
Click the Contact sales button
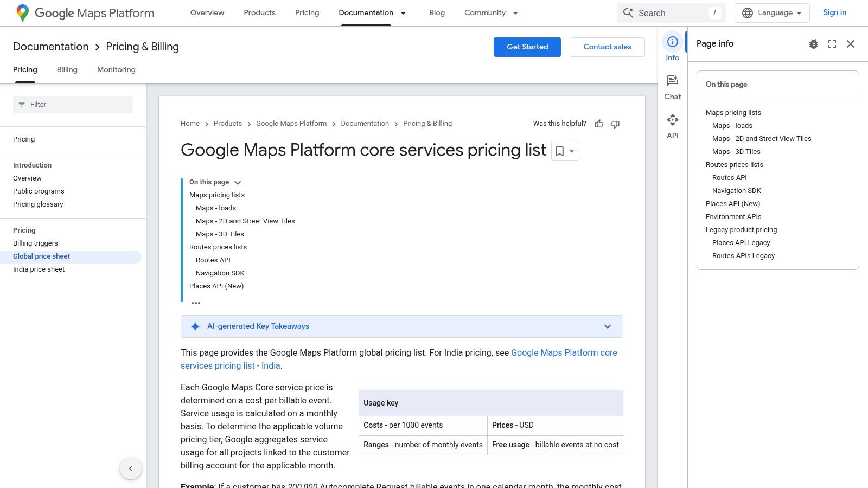(607, 47)
